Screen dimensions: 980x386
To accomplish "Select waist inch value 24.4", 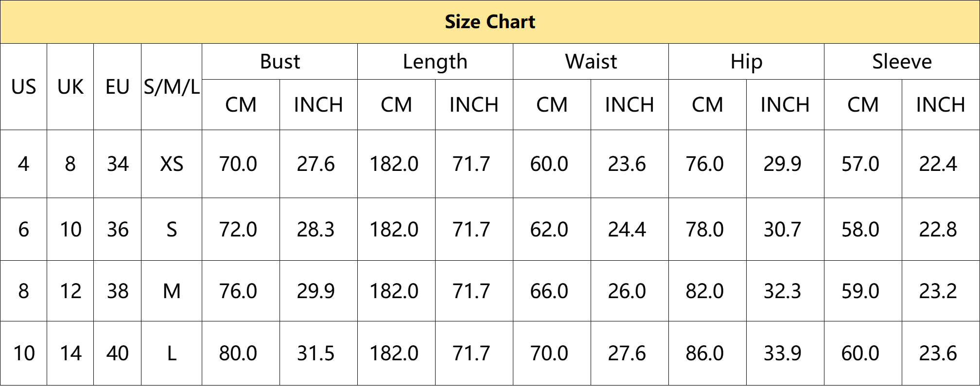I will tap(627, 229).
